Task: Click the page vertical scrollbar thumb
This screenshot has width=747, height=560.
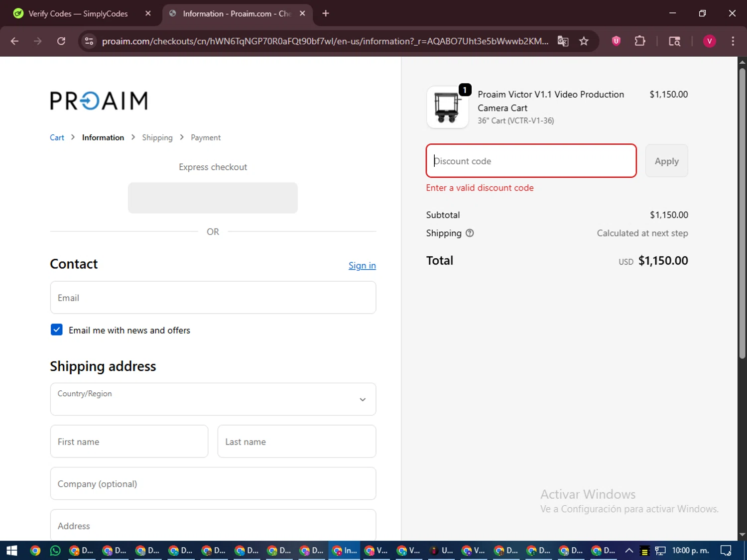Action: 742,214
